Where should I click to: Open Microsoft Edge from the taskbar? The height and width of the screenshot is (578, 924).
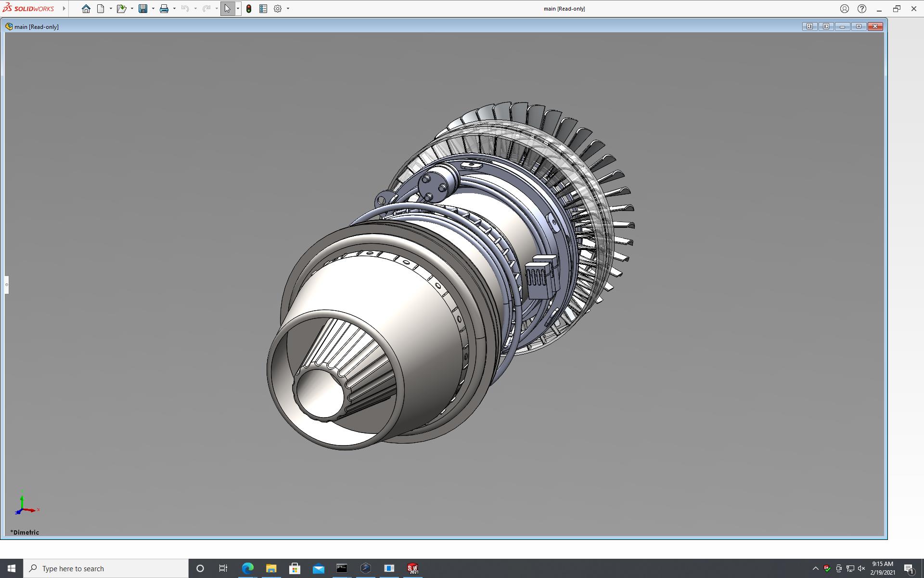coord(247,568)
